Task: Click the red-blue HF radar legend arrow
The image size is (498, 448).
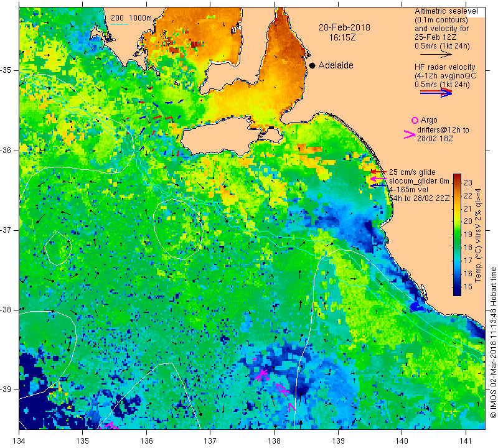Action: 436,92
